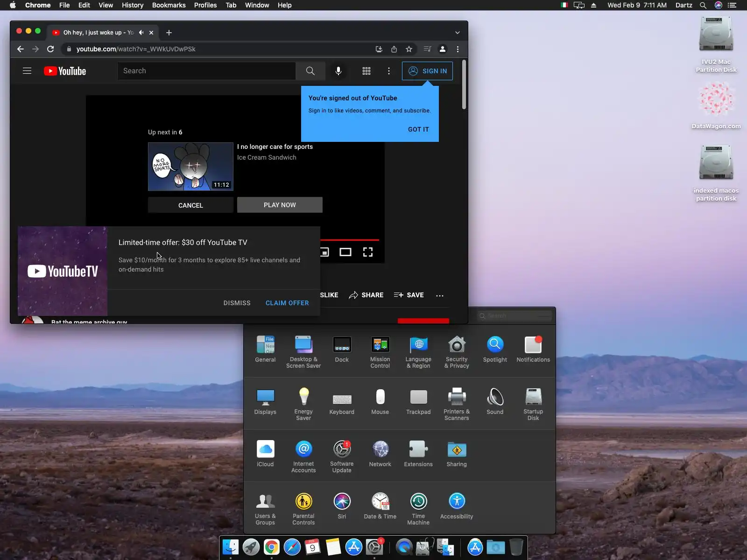Open the Apple menu
The image size is (747, 560).
[13, 5]
